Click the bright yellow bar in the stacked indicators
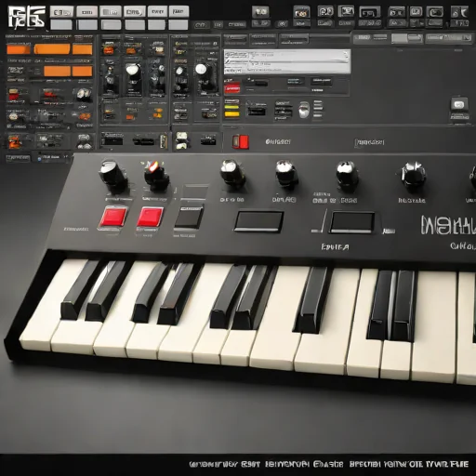 point(231,114)
